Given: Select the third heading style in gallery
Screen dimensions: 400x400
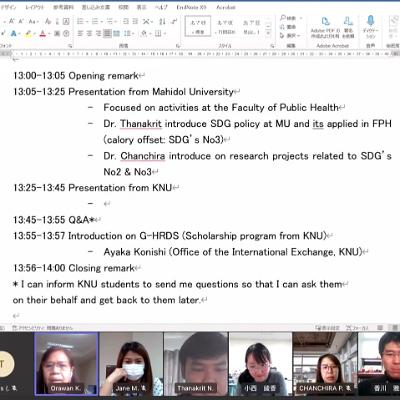Looking at the screenshot, I should (x=252, y=26).
